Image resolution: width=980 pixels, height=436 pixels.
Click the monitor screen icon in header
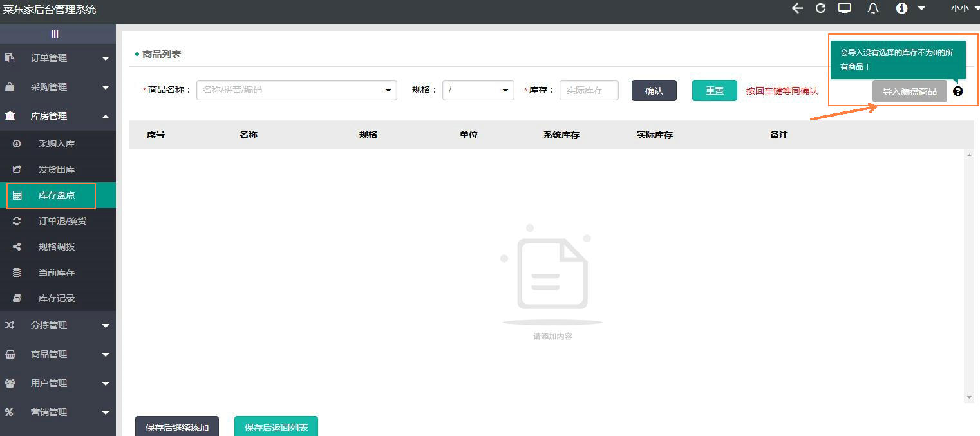click(844, 8)
